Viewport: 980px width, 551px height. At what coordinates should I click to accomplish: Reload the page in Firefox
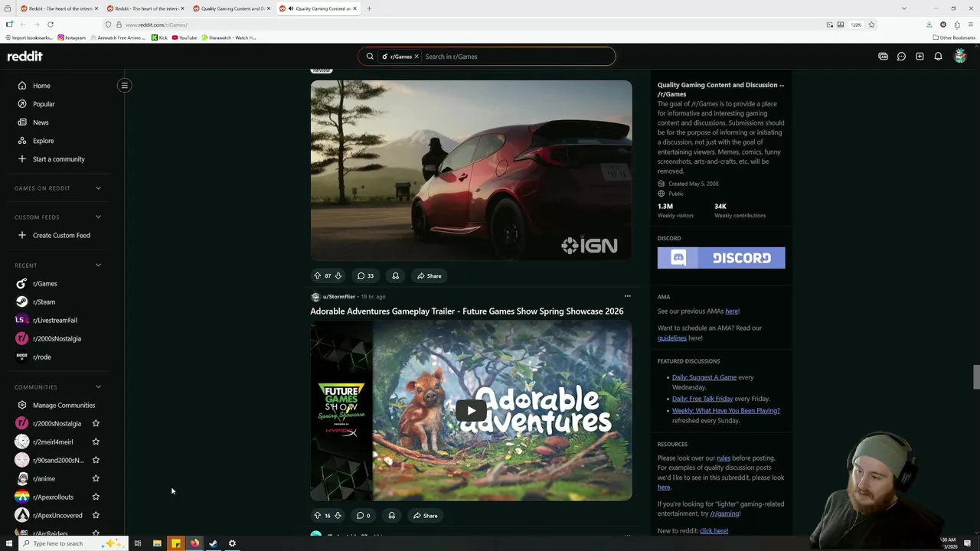[x=51, y=24]
